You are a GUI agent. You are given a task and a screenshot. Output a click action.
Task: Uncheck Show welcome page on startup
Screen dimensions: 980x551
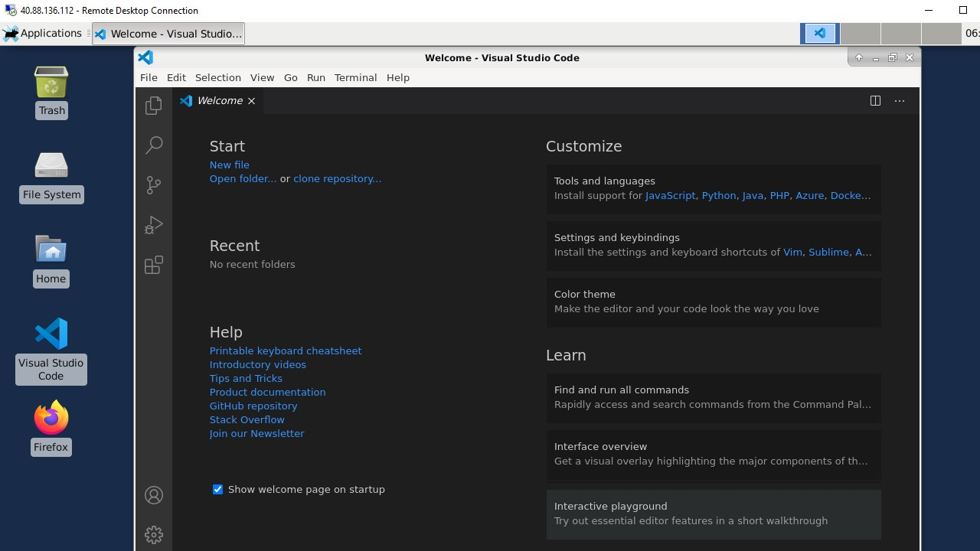coord(218,490)
